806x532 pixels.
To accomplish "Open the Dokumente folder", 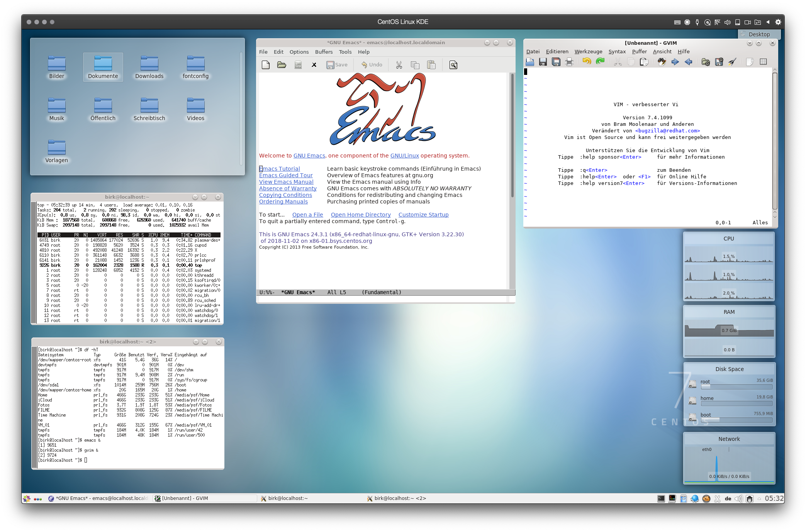I will tap(103, 67).
